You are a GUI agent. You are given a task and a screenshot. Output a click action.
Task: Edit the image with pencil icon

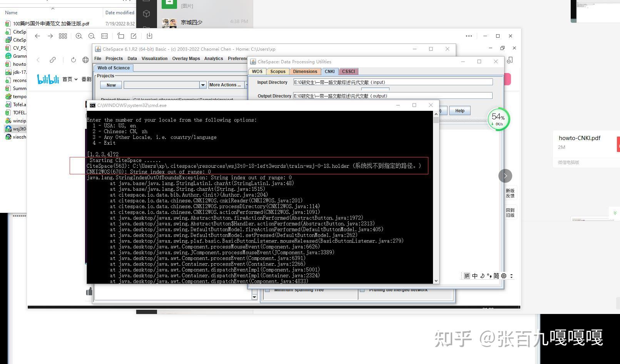click(x=134, y=36)
